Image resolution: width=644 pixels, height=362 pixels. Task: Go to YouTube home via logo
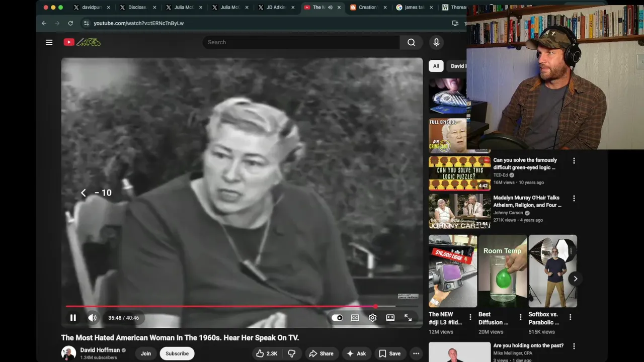(82, 42)
